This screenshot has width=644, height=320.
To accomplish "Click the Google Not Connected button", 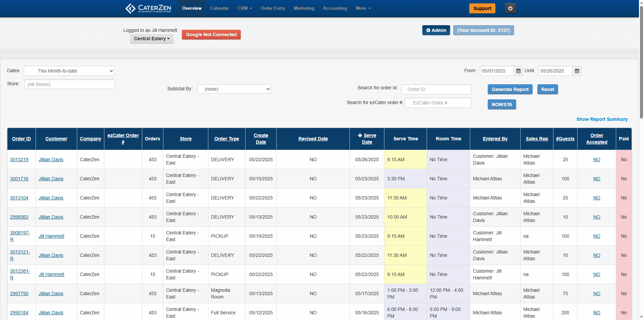I will pyautogui.click(x=211, y=35).
